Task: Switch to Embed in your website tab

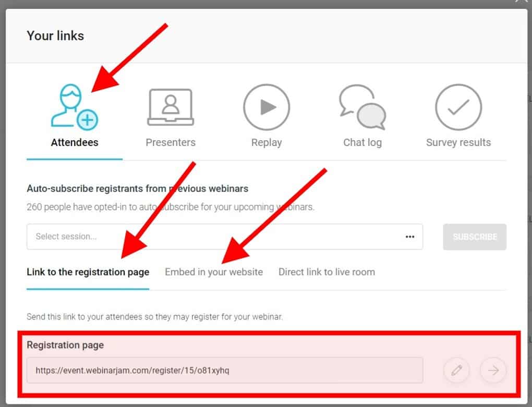Action: click(214, 272)
